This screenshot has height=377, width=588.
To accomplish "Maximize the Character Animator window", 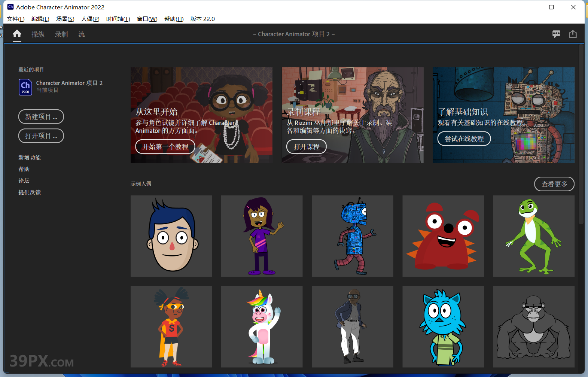I will (551, 7).
